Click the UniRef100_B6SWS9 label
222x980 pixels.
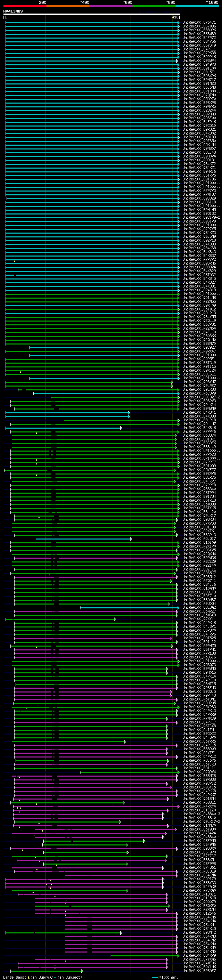pyautogui.click(x=199, y=34)
